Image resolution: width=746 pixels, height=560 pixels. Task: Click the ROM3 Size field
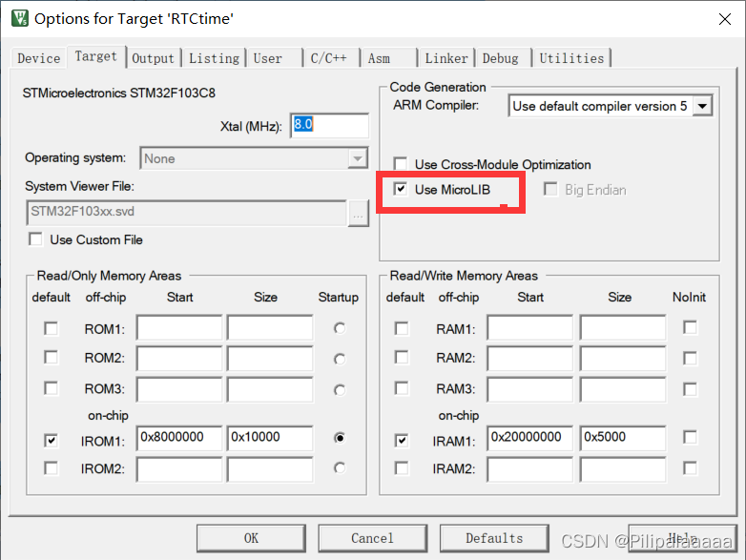click(270, 389)
